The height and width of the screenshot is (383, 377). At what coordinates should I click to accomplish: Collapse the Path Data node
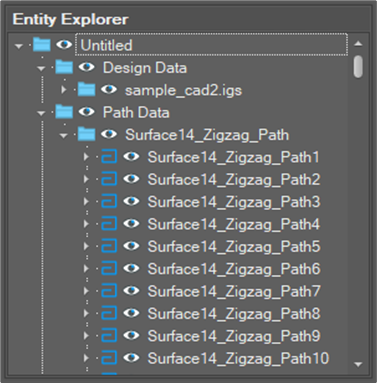tap(41, 113)
